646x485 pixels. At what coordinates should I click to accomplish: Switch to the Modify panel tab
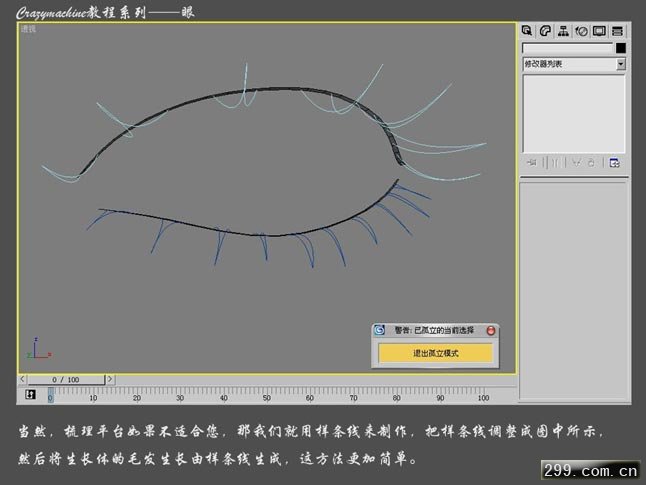545,31
